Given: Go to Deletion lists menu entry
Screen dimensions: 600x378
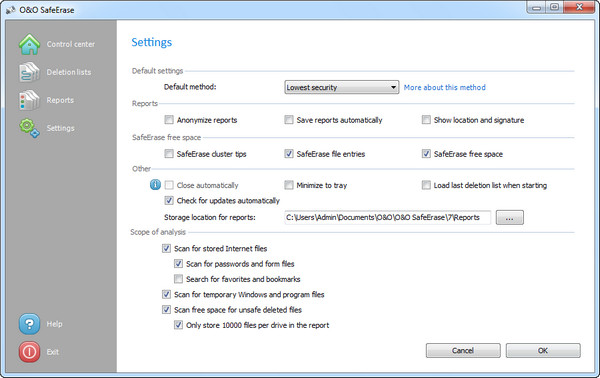Looking at the screenshot, I should [69, 72].
